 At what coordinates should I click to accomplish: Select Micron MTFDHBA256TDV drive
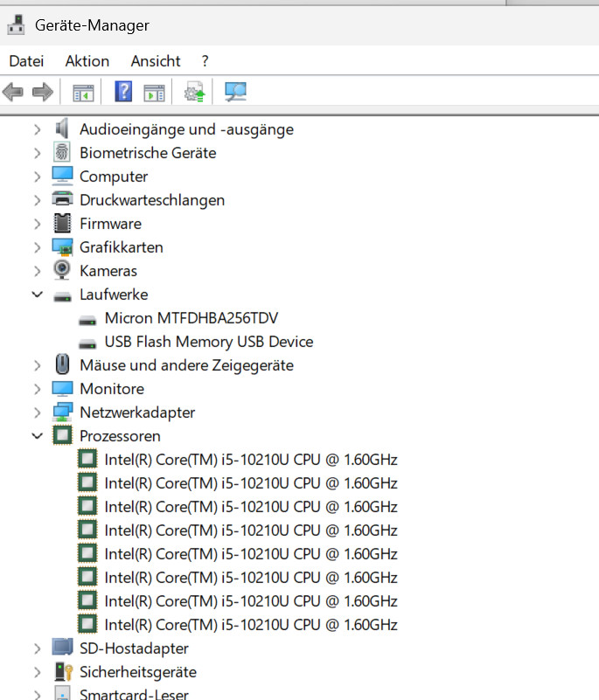[x=191, y=318]
